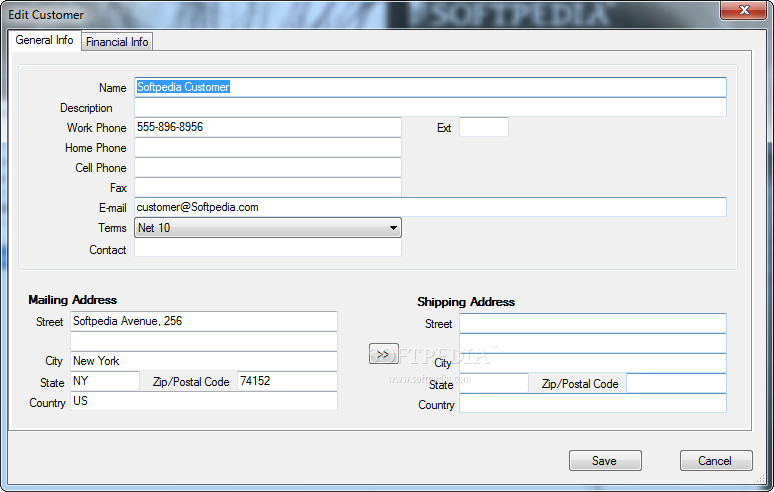Click the Cell Phone field
Screen dimensions: 774x492
click(x=268, y=167)
